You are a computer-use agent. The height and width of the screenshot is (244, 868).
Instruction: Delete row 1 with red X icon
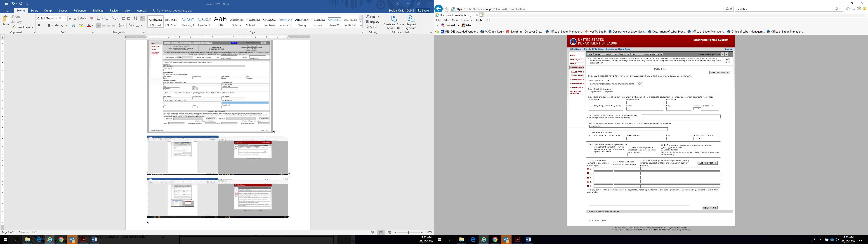pos(588,169)
